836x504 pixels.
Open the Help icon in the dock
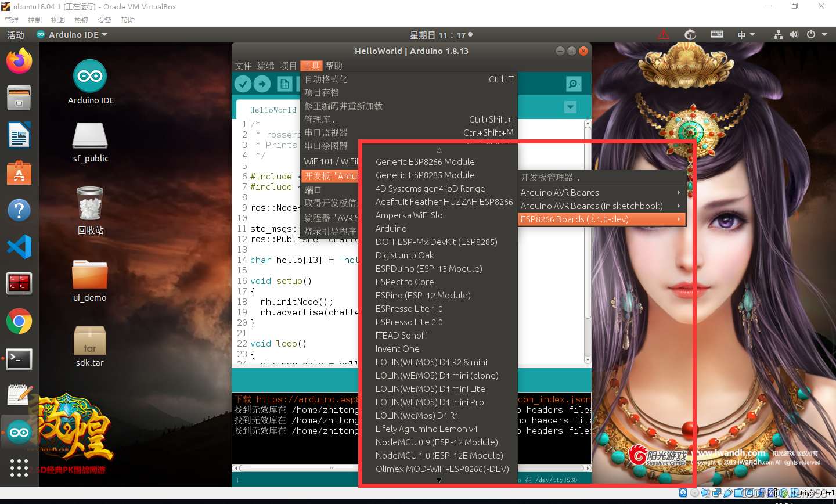point(19,210)
